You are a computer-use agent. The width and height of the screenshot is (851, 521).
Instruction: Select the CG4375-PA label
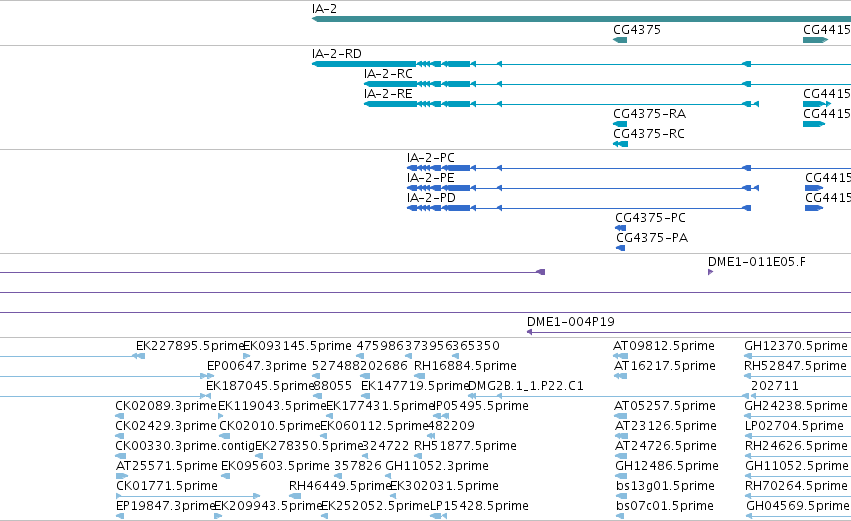click(x=652, y=238)
